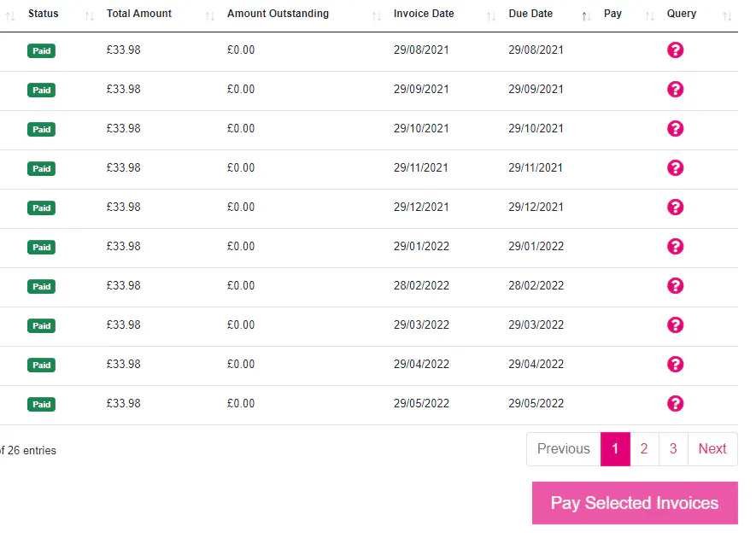This screenshot has width=756, height=538.
Task: Click the Paid badge on first row
Action: tap(41, 51)
